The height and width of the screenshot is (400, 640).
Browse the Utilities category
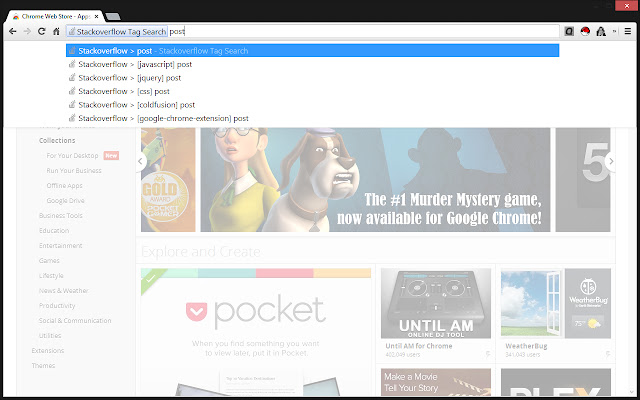coord(50,336)
